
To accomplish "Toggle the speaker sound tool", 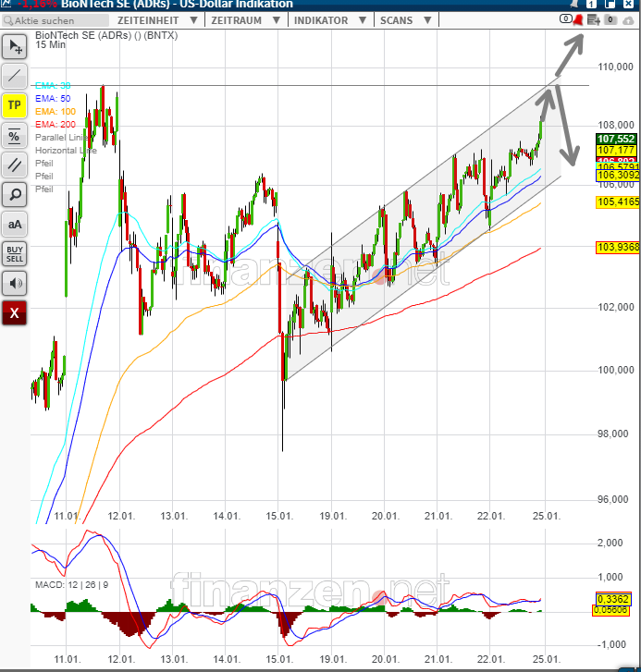I will tap(15, 283).
